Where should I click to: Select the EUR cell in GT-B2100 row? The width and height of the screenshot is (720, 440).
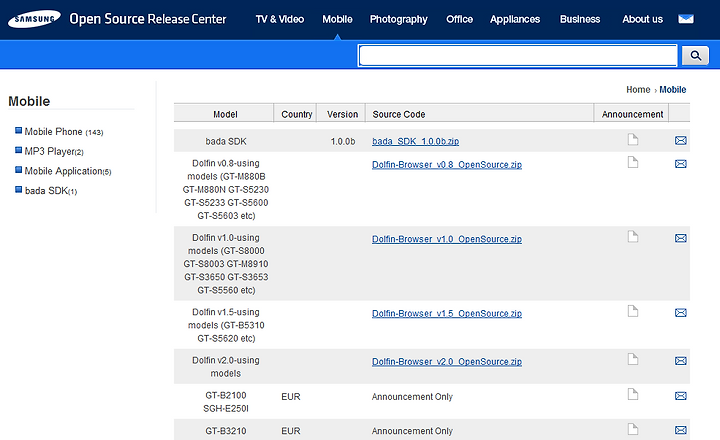pyautogui.click(x=291, y=397)
